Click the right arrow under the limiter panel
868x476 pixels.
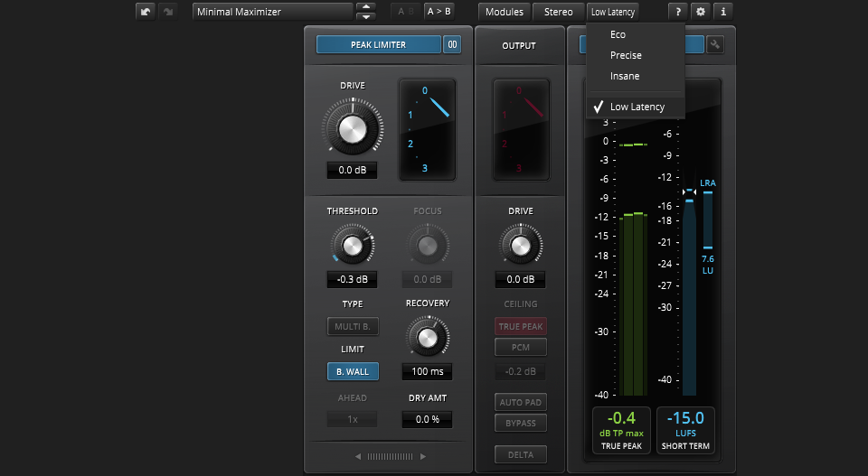pos(422,457)
